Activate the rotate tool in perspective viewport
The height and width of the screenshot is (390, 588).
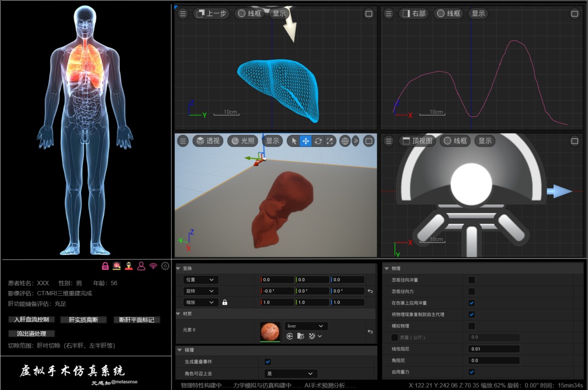click(x=318, y=141)
